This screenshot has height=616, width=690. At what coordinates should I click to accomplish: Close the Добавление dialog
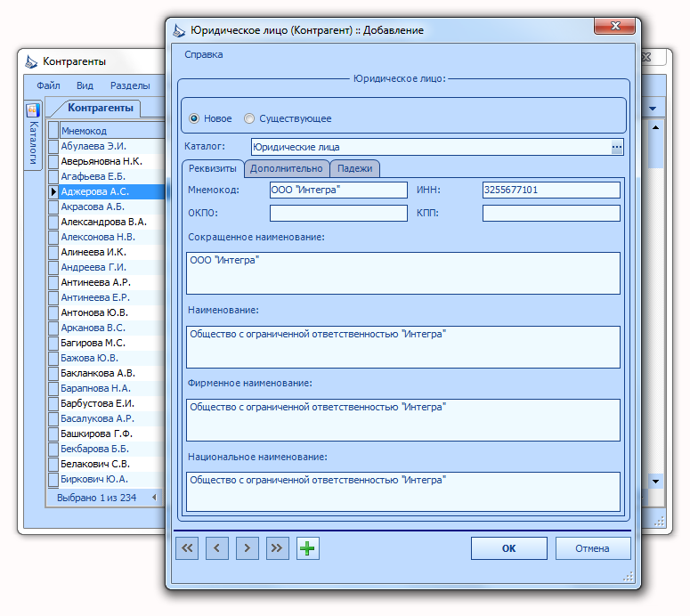tap(614, 26)
